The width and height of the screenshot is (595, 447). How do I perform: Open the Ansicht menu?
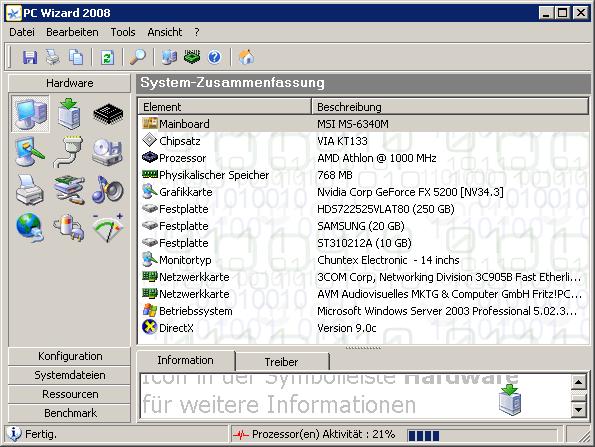tap(165, 32)
